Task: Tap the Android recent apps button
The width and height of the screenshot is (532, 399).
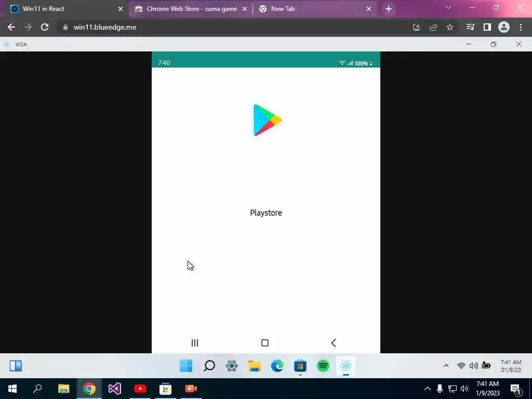Action: point(195,343)
